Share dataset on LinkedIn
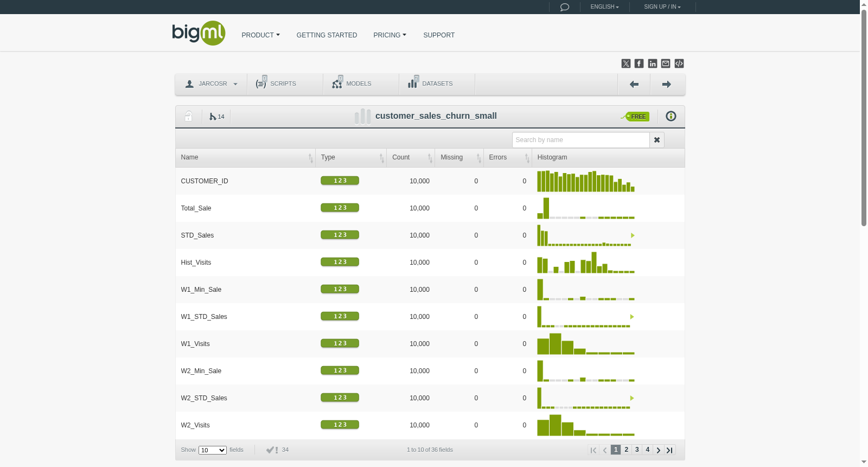Screen dimensions: 868x467 pos(653,63)
